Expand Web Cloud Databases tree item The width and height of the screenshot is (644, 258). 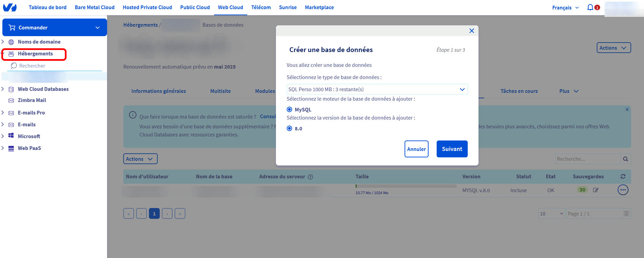[3, 89]
